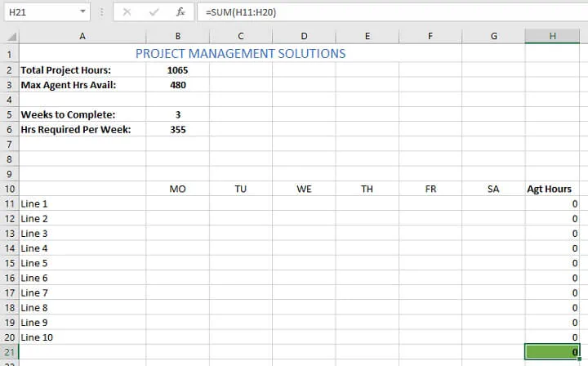
Task: Click the formula bar expand dots handle
Action: tap(101, 12)
